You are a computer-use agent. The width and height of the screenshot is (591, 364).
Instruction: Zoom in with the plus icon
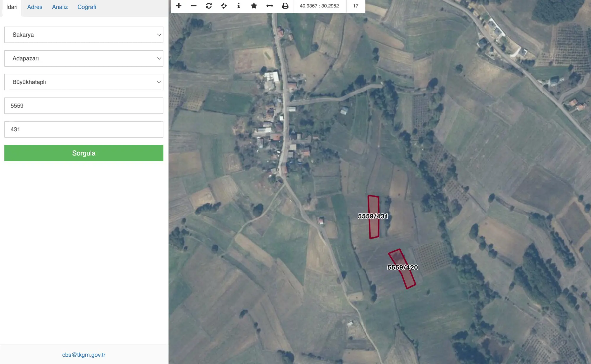pos(179,6)
